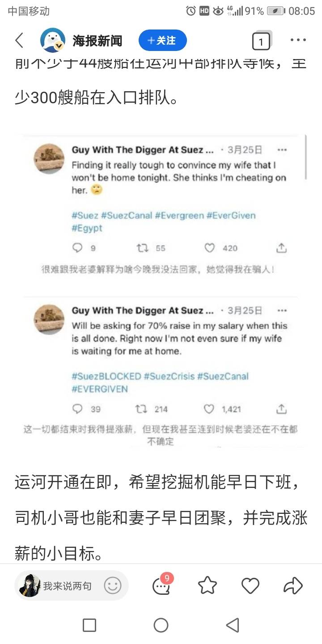This screenshot has width=322, height=644.
Task: Follow 海报新闻 with the +关注 button
Action: 163,41
